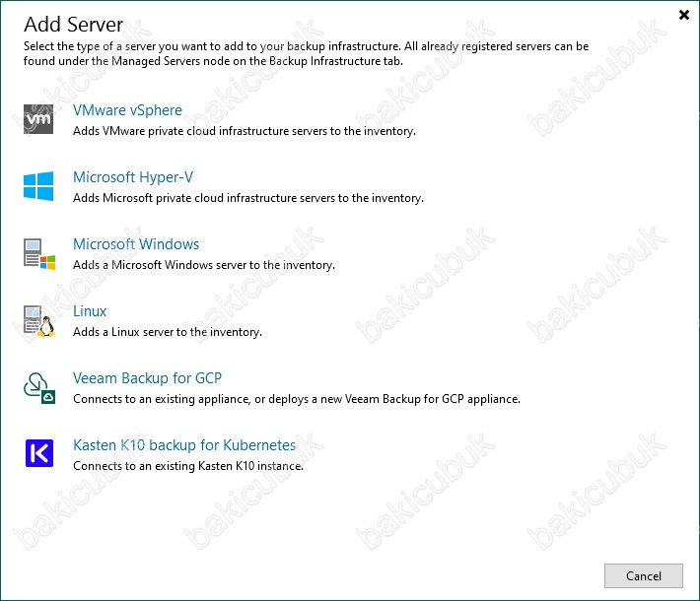Open the VMware vSphere link

(x=128, y=110)
